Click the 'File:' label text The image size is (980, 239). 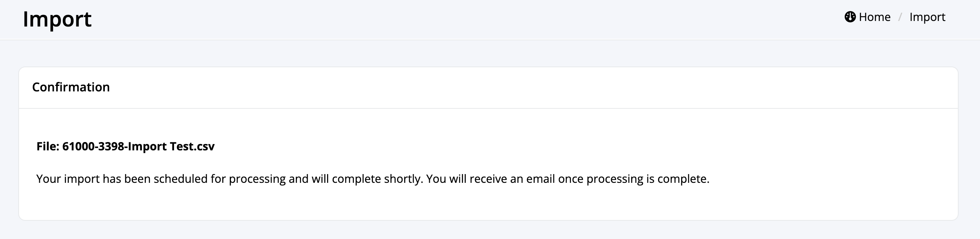coord(48,146)
